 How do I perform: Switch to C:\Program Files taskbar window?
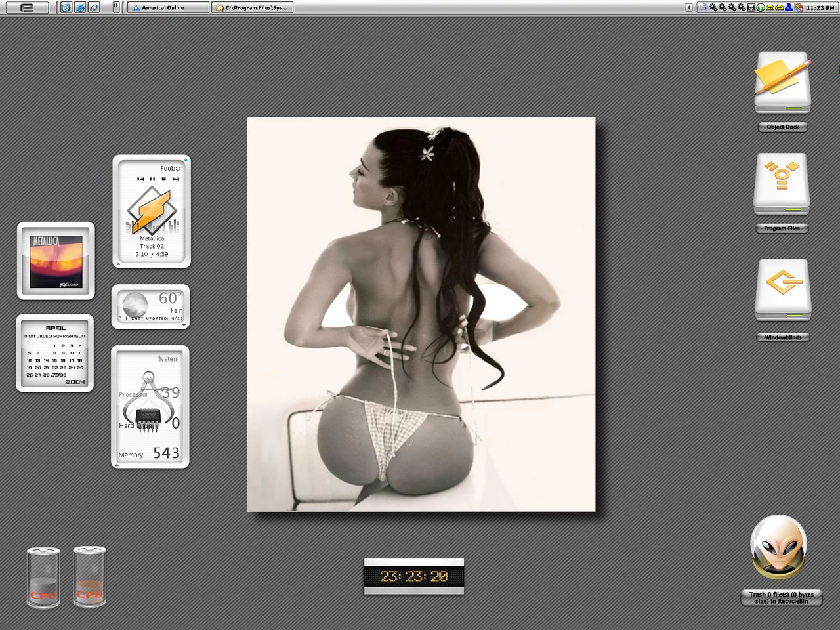coord(252,8)
